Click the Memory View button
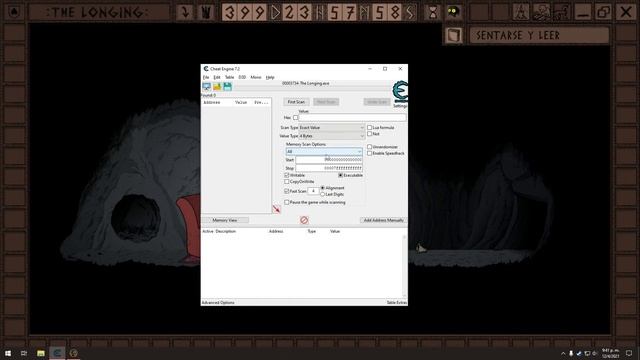The width and height of the screenshot is (640, 360). click(225, 220)
